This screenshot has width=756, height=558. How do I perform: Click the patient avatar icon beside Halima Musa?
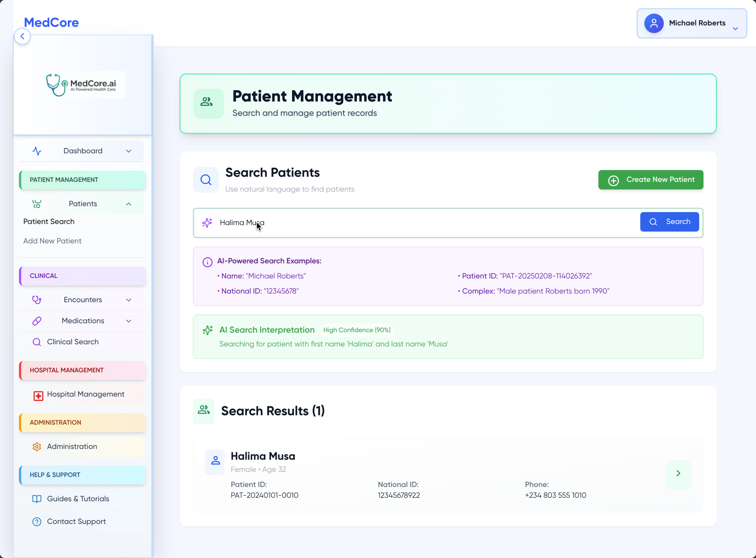tap(215, 462)
